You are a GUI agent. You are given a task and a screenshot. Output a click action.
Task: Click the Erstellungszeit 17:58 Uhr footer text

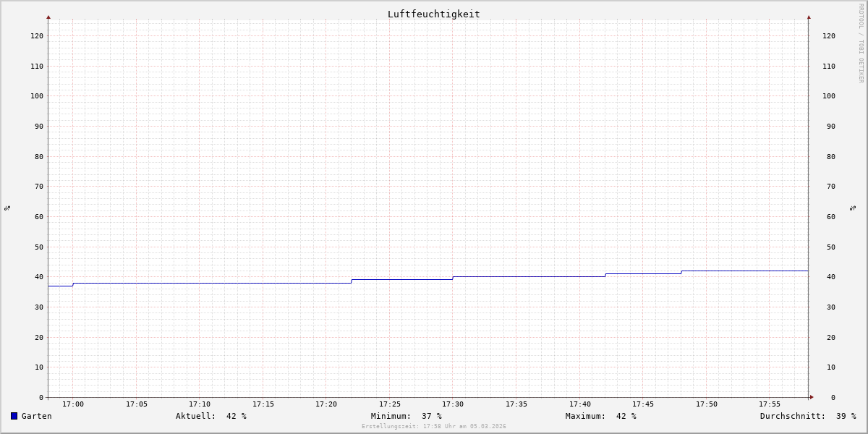click(434, 426)
